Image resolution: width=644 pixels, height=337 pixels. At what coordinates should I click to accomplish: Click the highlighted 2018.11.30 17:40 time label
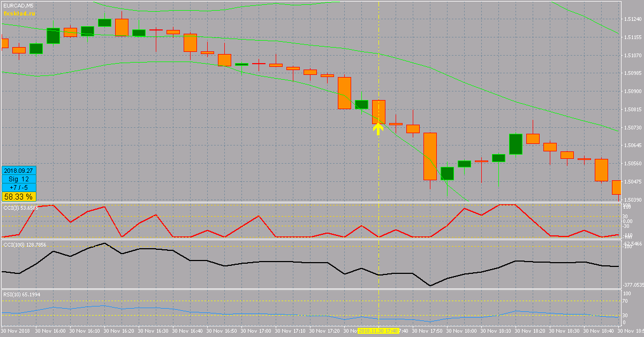coord(378,332)
